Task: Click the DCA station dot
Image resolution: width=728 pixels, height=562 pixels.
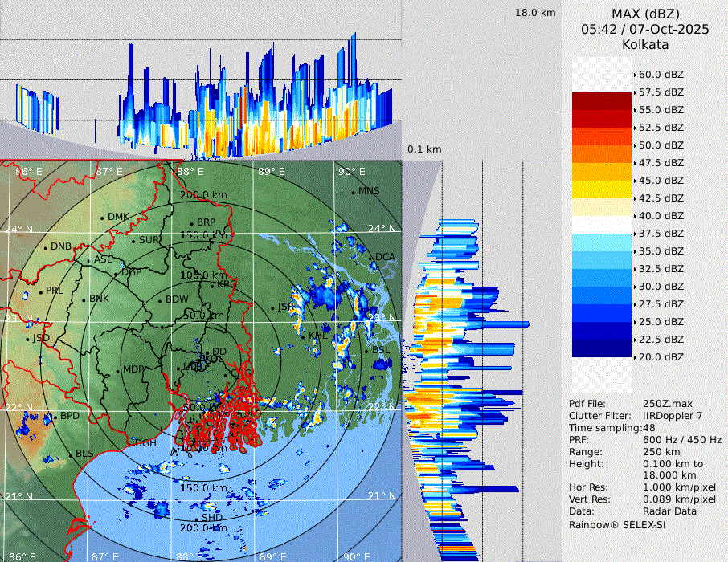Action: [x=370, y=258]
